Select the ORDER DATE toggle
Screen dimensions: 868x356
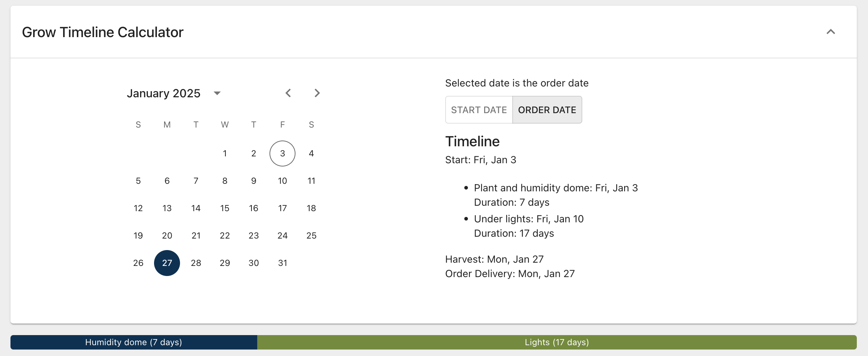[x=547, y=110]
